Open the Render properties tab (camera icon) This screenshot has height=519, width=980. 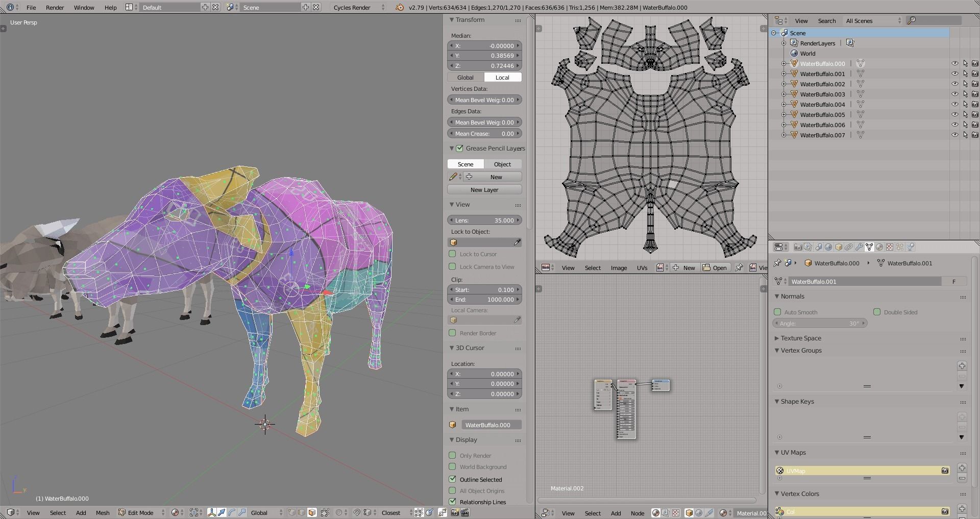coord(798,247)
